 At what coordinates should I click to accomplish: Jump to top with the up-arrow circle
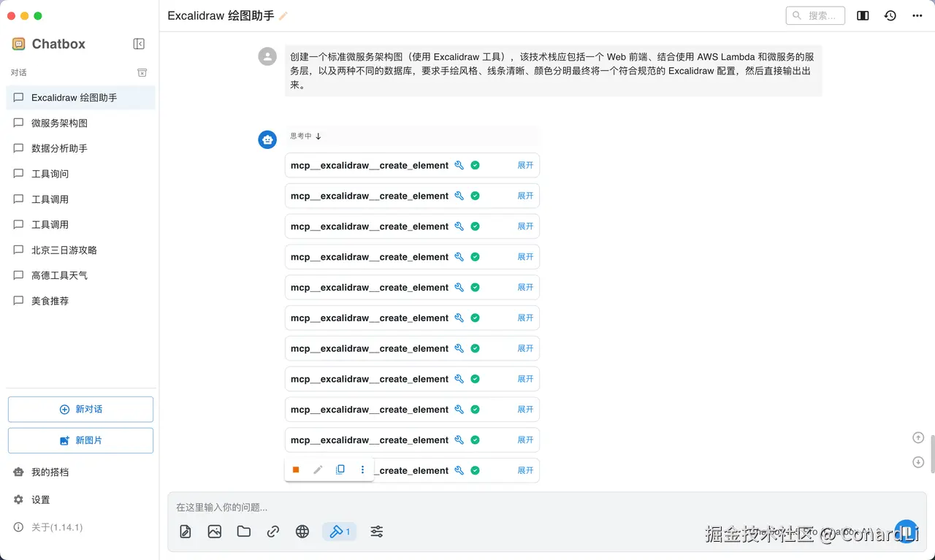(918, 437)
